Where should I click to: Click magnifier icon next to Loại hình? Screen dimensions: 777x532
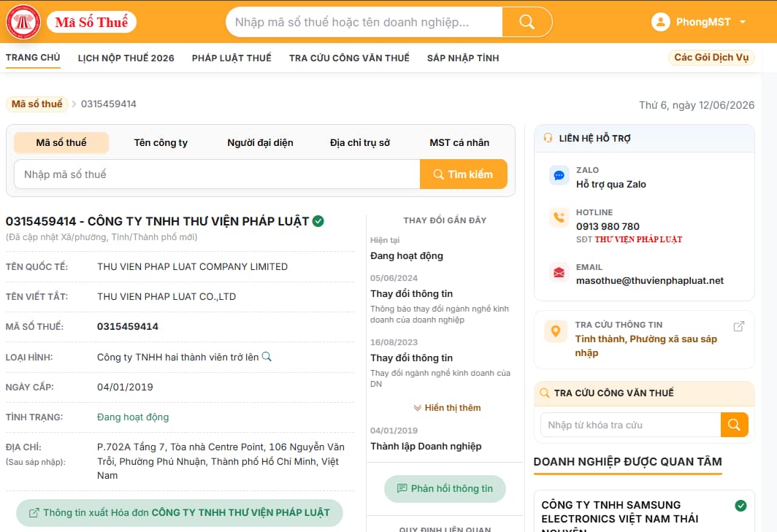point(267,357)
